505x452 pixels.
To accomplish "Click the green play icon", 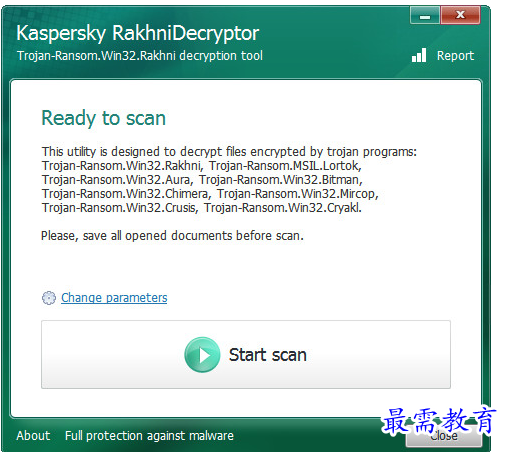I will (202, 355).
